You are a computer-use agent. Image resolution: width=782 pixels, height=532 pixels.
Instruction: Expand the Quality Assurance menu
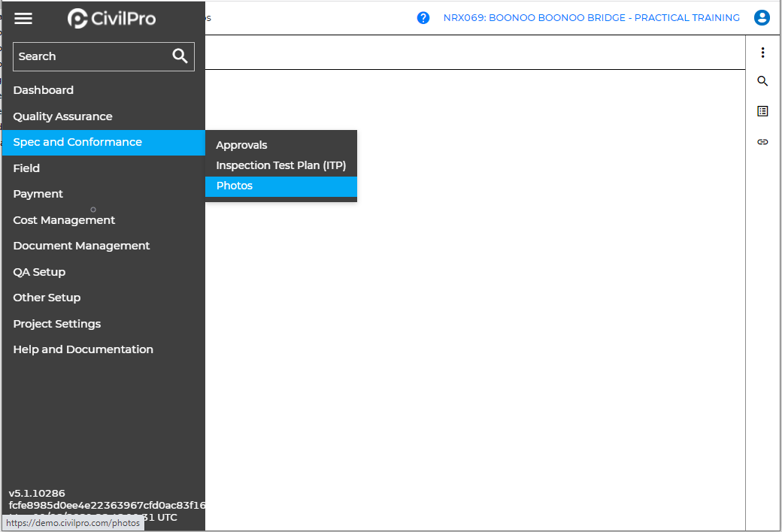click(62, 116)
